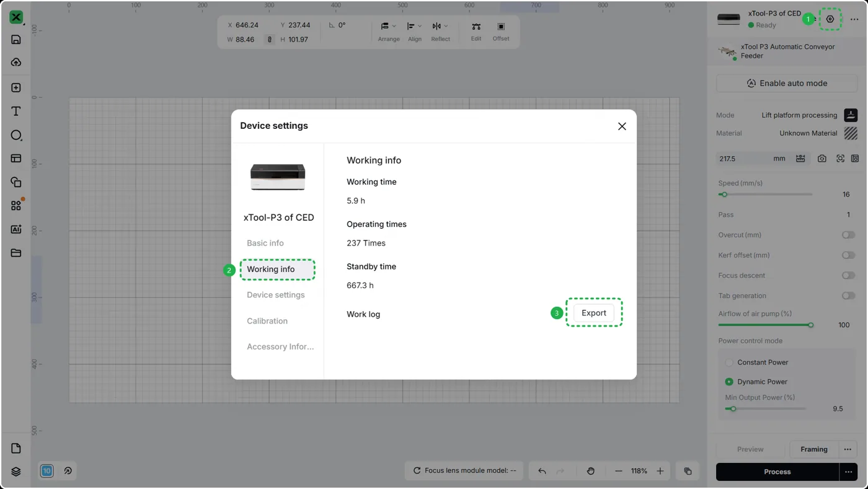Image resolution: width=868 pixels, height=489 pixels.
Task: Click the Framing button
Action: [814, 449]
